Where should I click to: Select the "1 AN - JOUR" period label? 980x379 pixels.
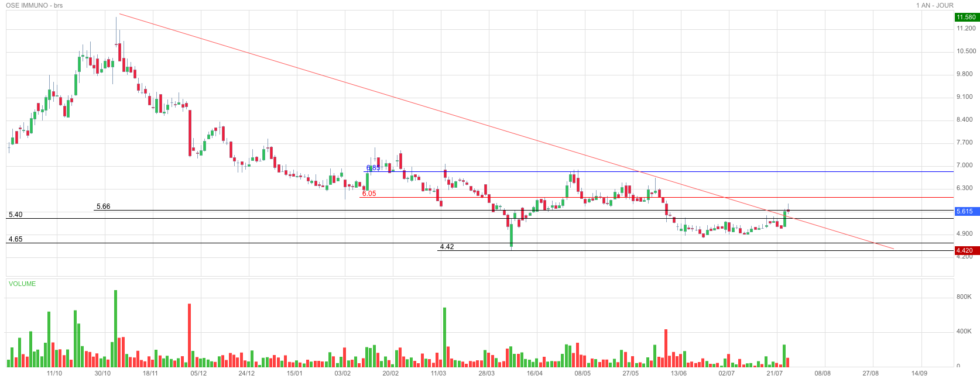(x=935, y=5)
